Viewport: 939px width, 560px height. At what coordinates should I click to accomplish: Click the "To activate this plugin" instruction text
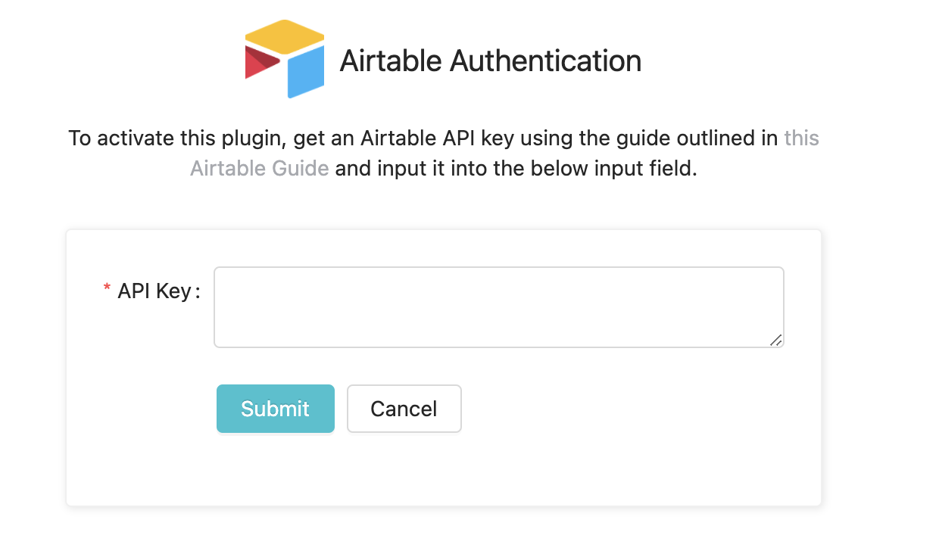[173, 138]
